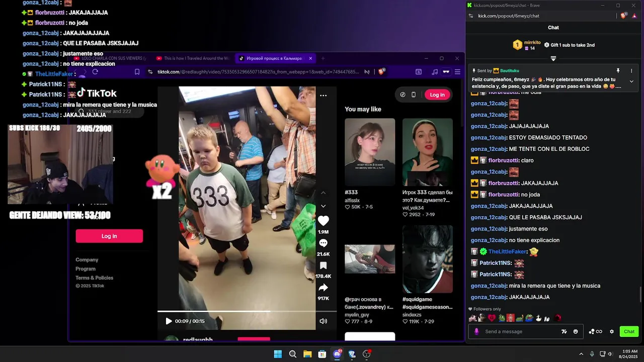This screenshot has height=362, width=644.
Task: Bookmark this page in the TikTok browser
Action: click(137, 72)
